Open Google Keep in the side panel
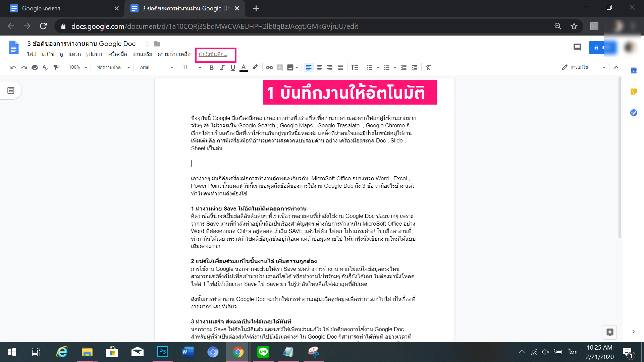 coord(633,91)
